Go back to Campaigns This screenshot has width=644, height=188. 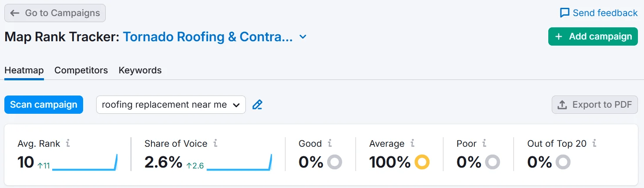click(x=55, y=13)
